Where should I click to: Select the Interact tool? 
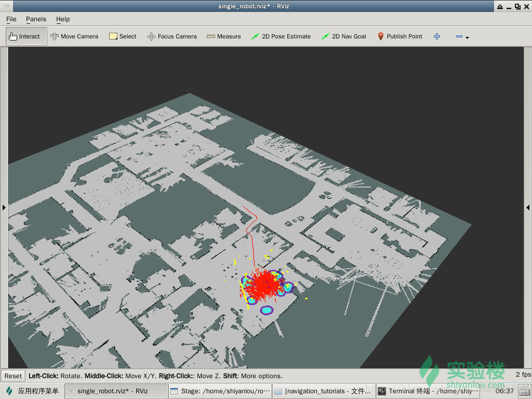26,36
